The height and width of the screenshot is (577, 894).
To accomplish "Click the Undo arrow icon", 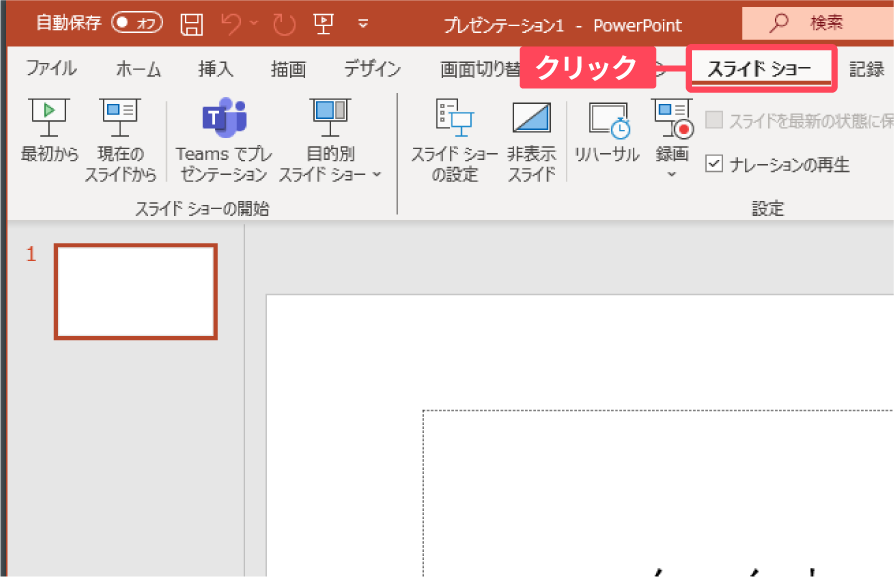I will tap(231, 25).
